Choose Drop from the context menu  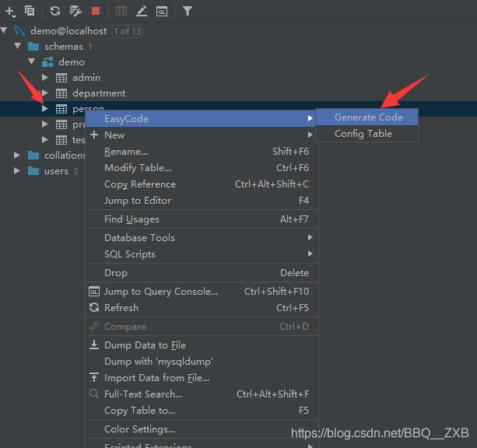coord(202,273)
